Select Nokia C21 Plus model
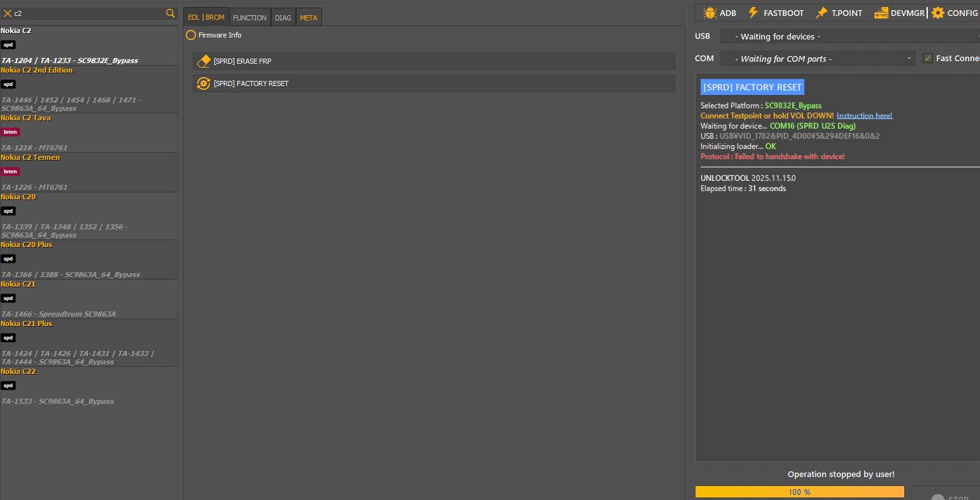Viewport: 980px width, 500px height. click(x=88, y=343)
